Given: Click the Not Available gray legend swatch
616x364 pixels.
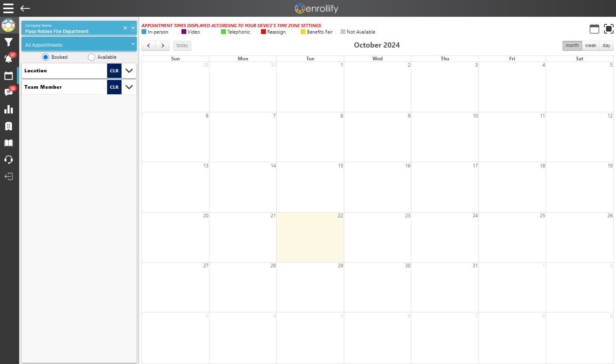Looking at the screenshot, I should tap(343, 32).
